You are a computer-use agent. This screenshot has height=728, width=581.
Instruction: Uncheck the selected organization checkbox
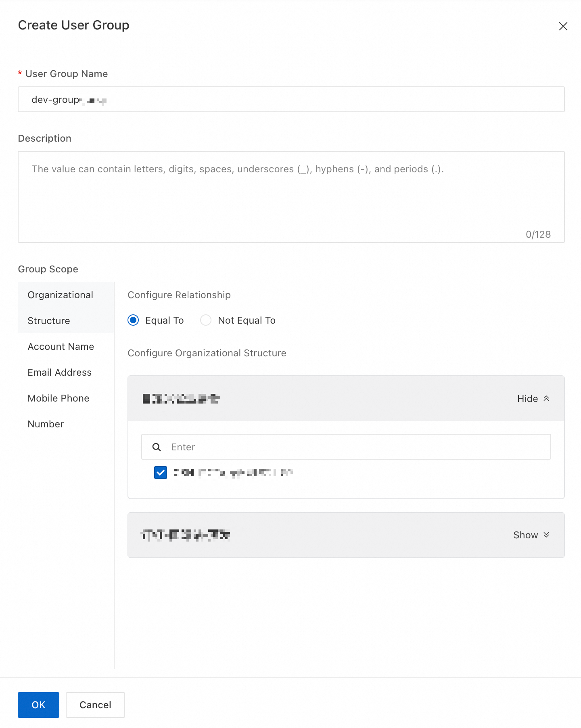tap(161, 473)
